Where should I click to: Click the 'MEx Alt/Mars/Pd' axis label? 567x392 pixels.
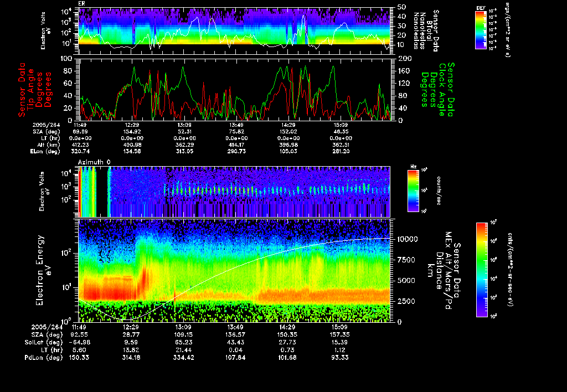coord(448,271)
